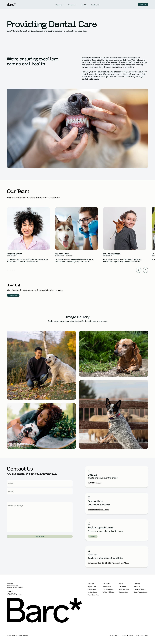Expand the Products dropdown menu

pos(72,5)
